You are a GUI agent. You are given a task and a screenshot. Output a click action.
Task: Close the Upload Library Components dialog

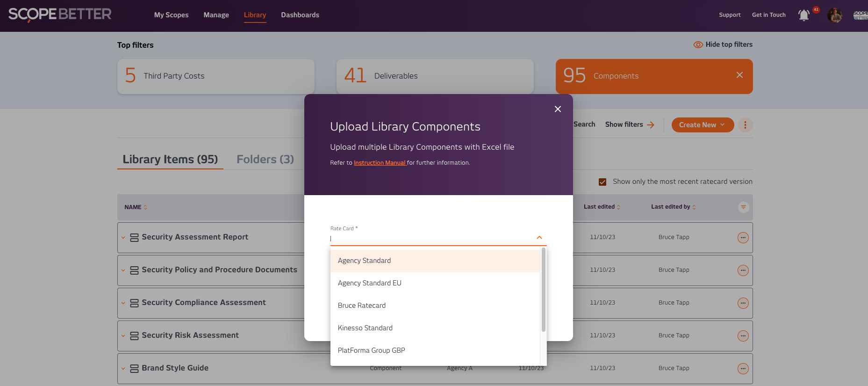coord(558,109)
